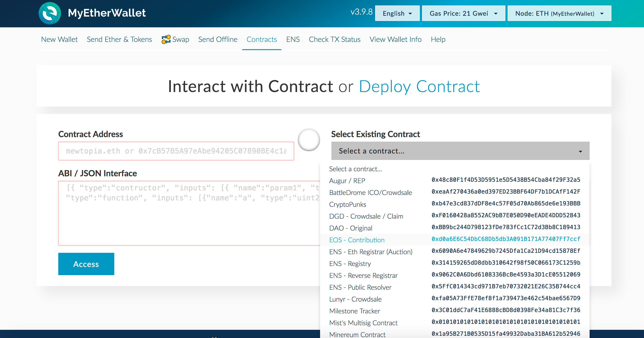Select ENS - Reverse Registrar contract
644x338 pixels.
pos(455,275)
